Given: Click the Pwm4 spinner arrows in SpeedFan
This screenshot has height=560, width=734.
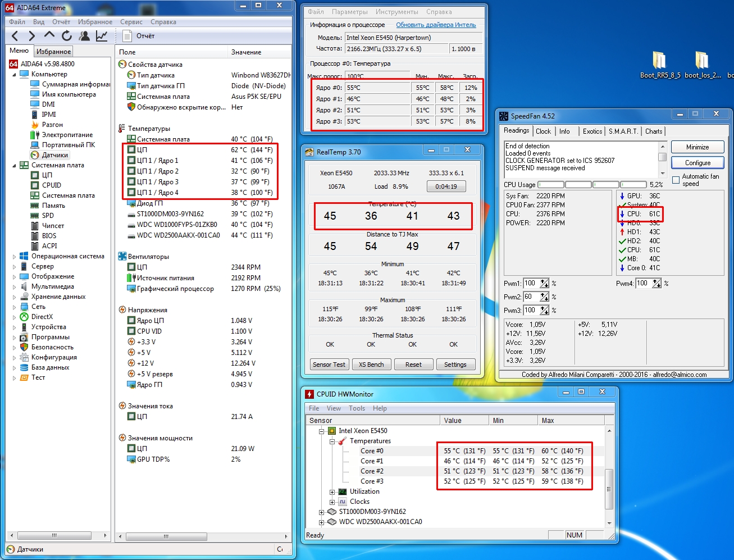Looking at the screenshot, I should coord(657,284).
